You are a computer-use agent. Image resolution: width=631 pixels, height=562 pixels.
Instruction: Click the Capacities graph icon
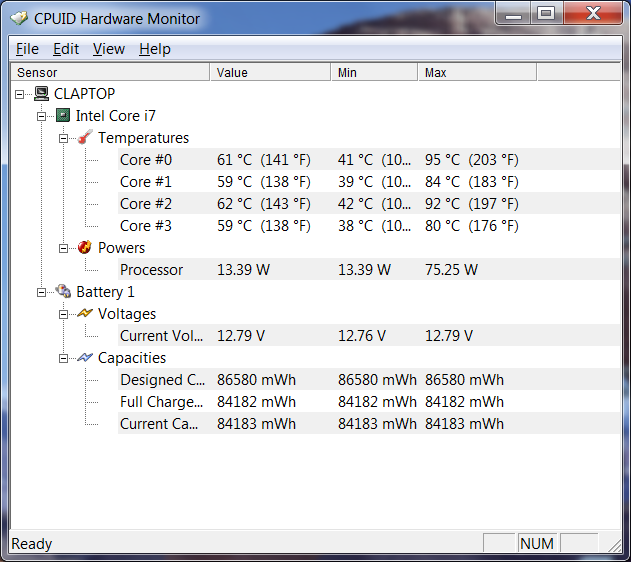[85, 357]
